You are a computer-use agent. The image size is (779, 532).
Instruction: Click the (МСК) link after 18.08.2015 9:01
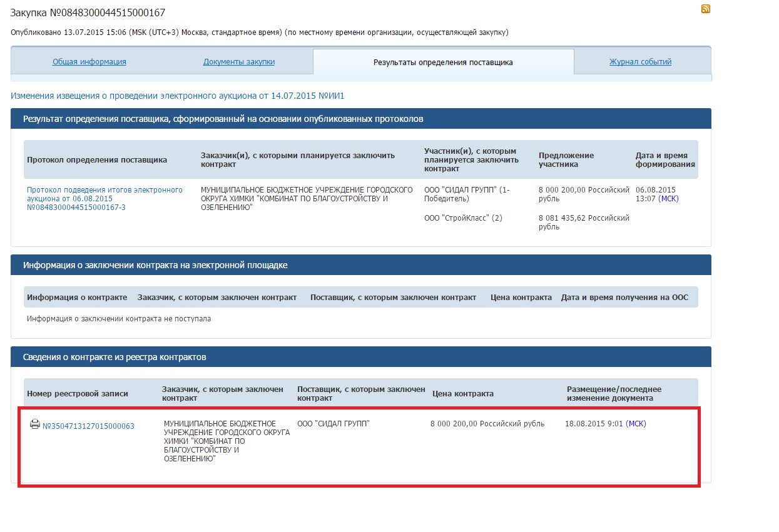click(636, 424)
